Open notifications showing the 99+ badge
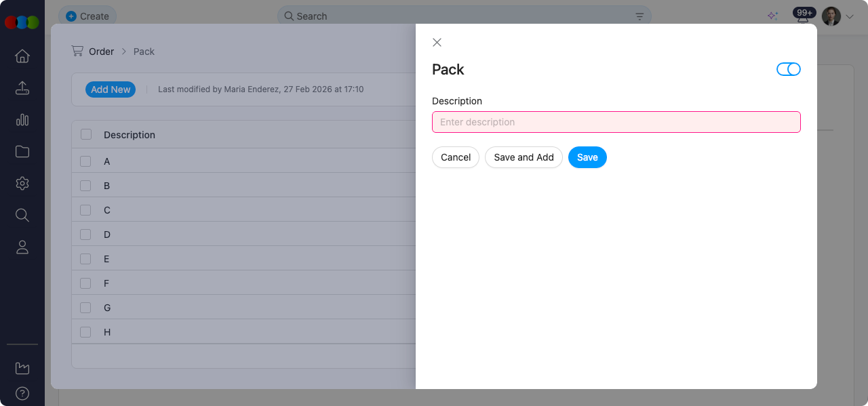The height and width of the screenshot is (406, 868). click(x=804, y=12)
